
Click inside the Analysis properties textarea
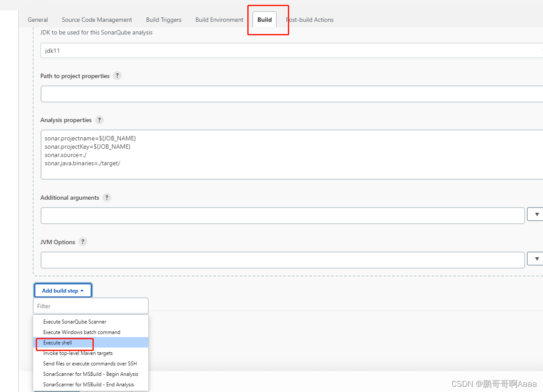(291, 154)
